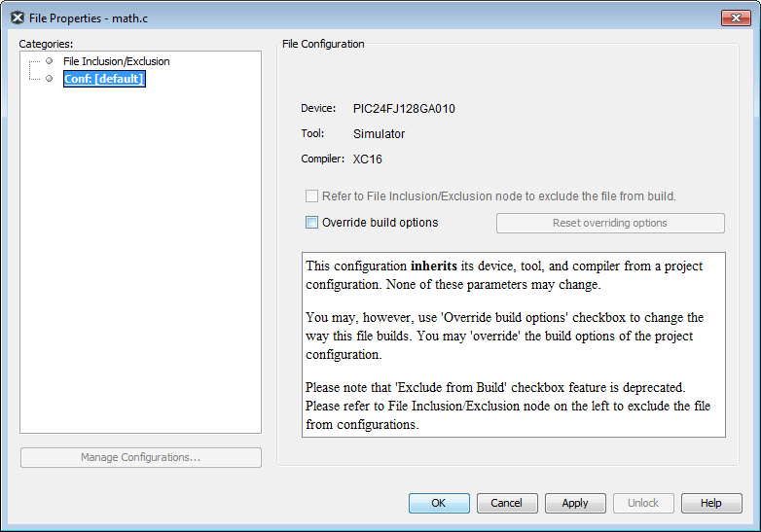Apply the file property changes
The height and width of the screenshot is (532, 761).
point(575,503)
